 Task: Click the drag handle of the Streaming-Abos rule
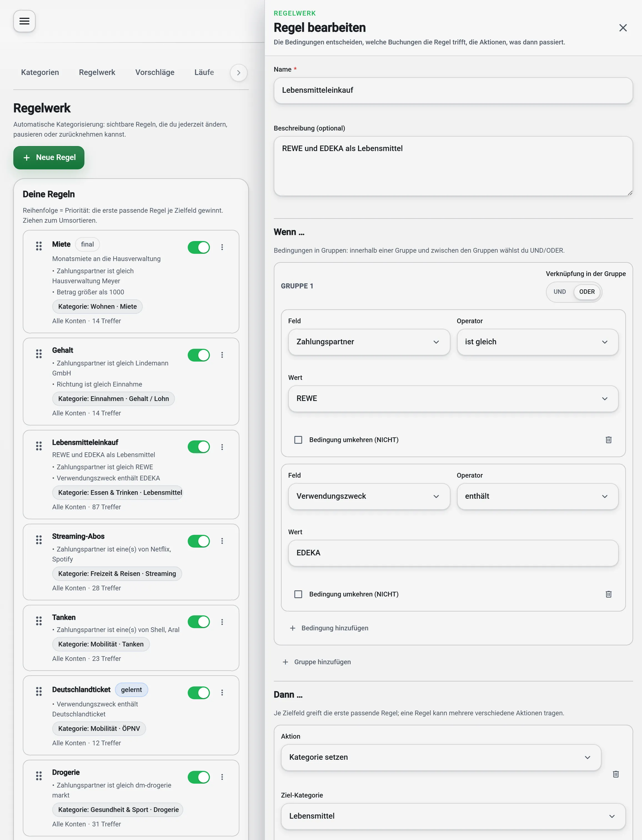[x=39, y=540]
